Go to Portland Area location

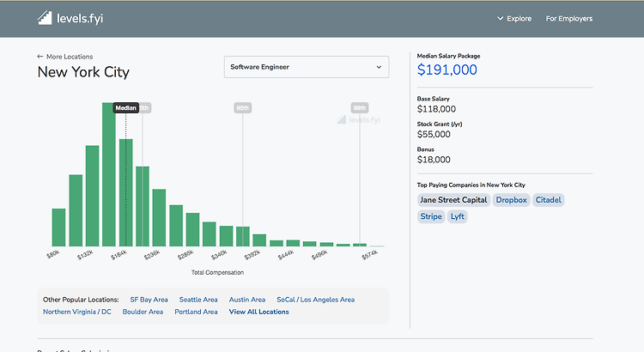196,312
